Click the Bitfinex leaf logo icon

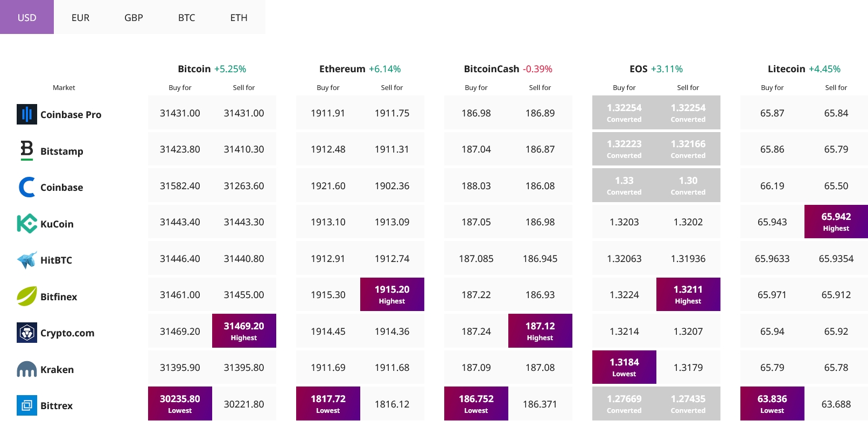pyautogui.click(x=27, y=296)
